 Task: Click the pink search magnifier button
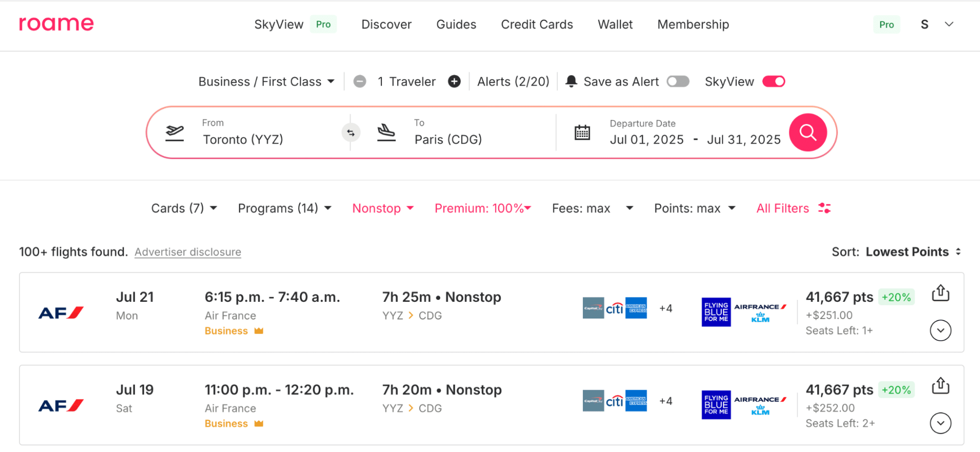click(x=807, y=133)
